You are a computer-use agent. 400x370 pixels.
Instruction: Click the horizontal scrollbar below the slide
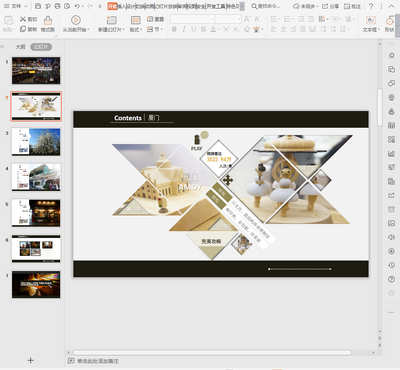point(212,352)
